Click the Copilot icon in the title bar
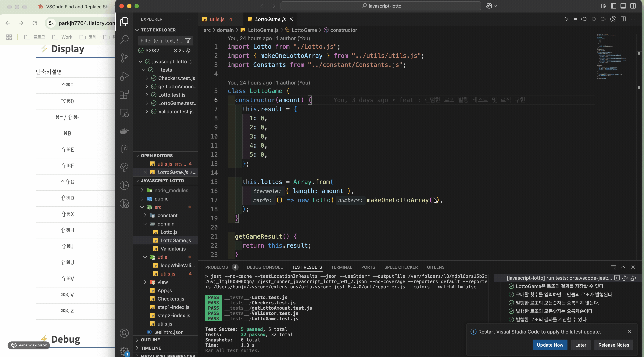This screenshot has width=644, height=357. point(489,6)
